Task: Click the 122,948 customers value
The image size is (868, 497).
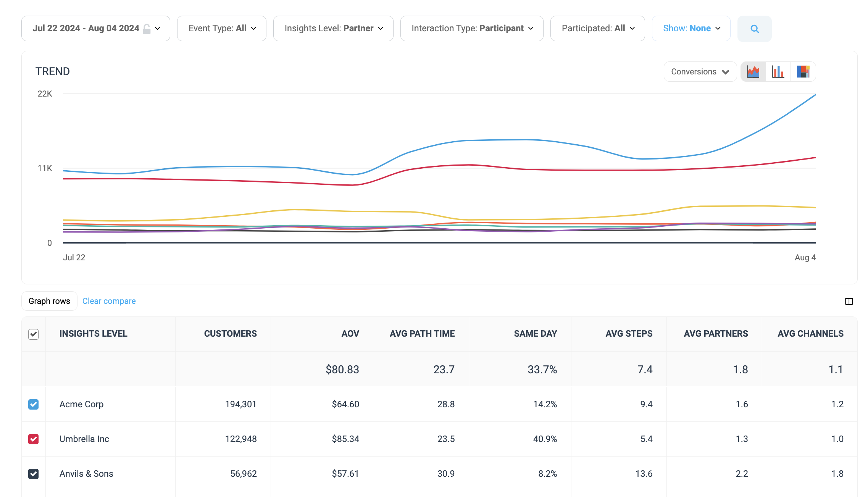Action: click(x=241, y=439)
